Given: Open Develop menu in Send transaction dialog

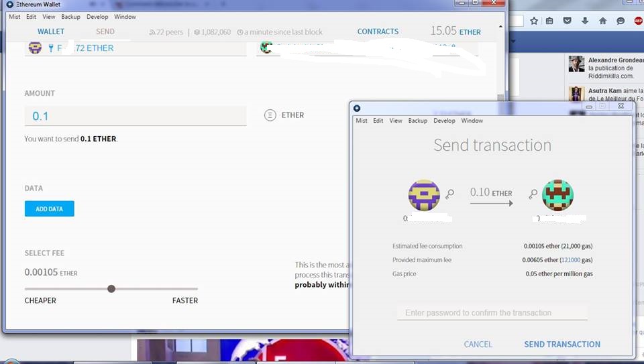Looking at the screenshot, I should point(444,121).
